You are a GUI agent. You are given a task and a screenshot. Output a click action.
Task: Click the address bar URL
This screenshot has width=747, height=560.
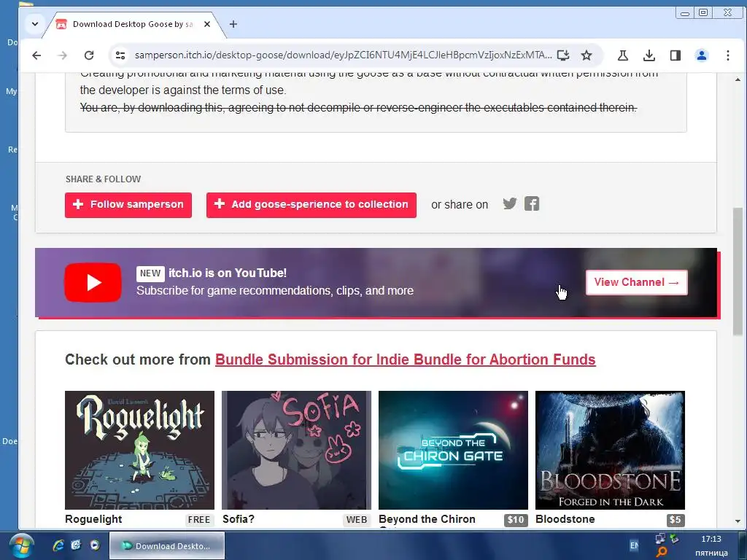coord(343,55)
